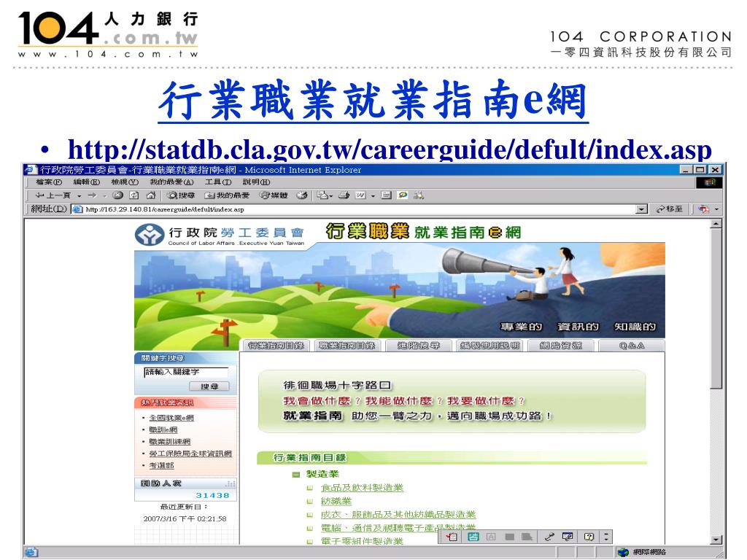Click the vertical scrollbar thumb
Image resolution: width=747 pixels, height=560 pixels.
click(716, 308)
